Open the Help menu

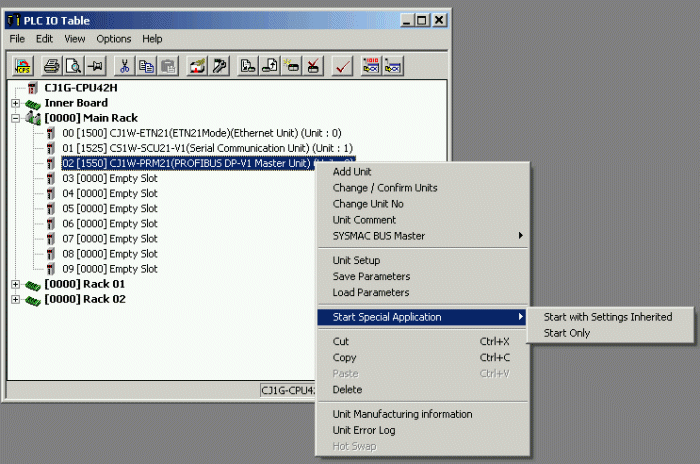(x=152, y=39)
